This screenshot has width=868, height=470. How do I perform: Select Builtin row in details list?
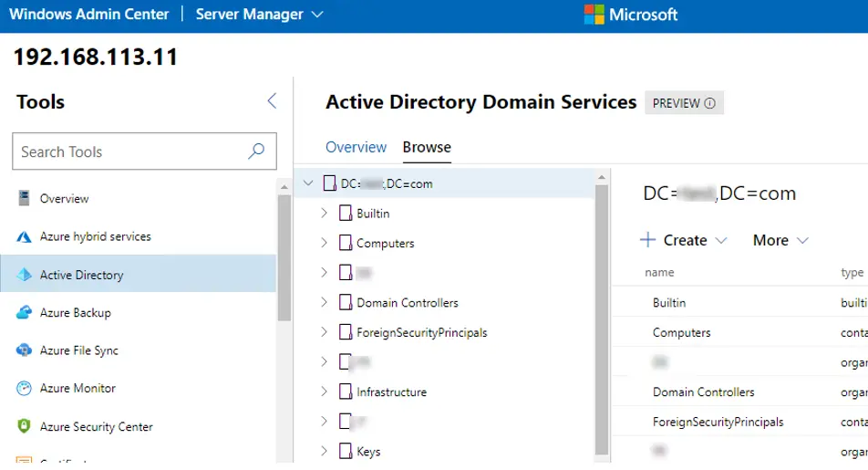[739, 302]
